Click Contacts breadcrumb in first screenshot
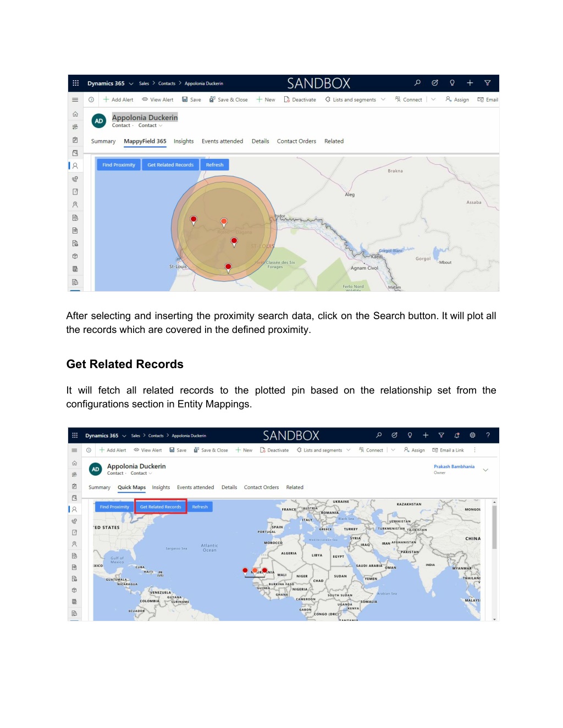Viewport: 563px width, 728px height. click(x=167, y=84)
